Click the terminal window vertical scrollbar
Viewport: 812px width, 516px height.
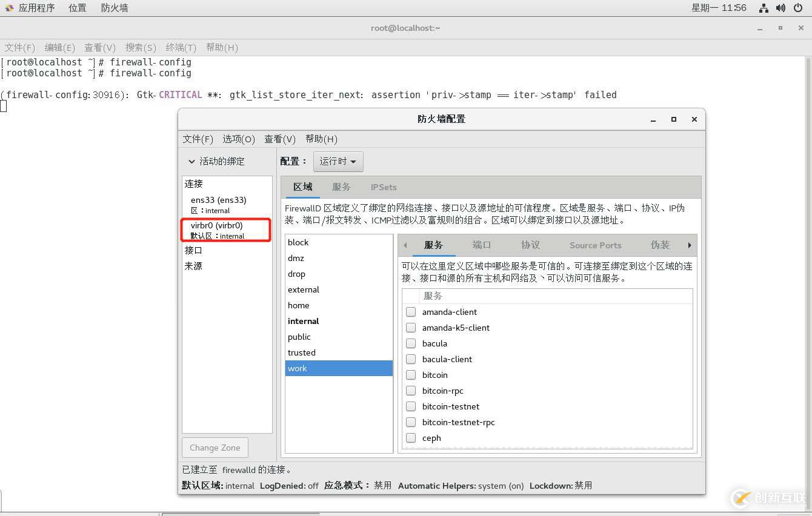[x=808, y=285]
